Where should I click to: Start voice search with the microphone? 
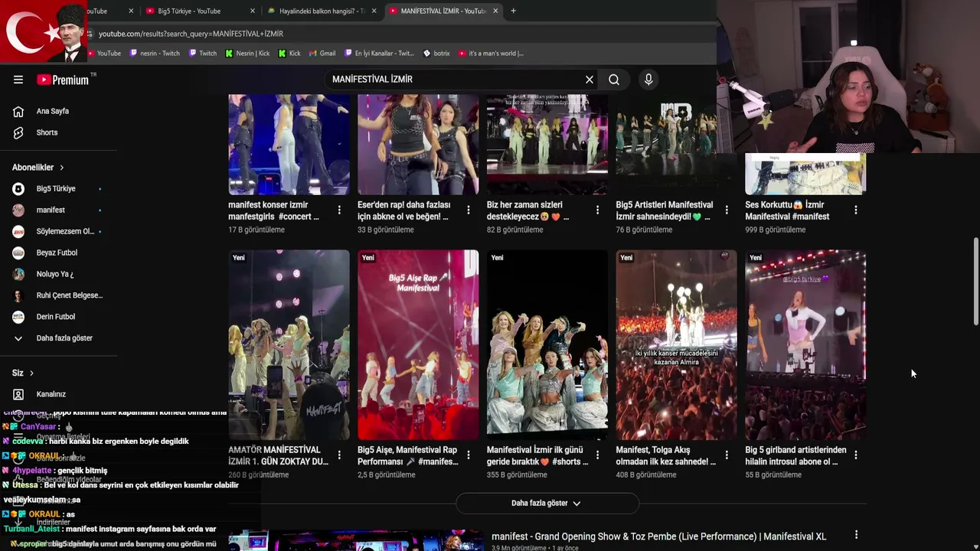click(x=648, y=80)
